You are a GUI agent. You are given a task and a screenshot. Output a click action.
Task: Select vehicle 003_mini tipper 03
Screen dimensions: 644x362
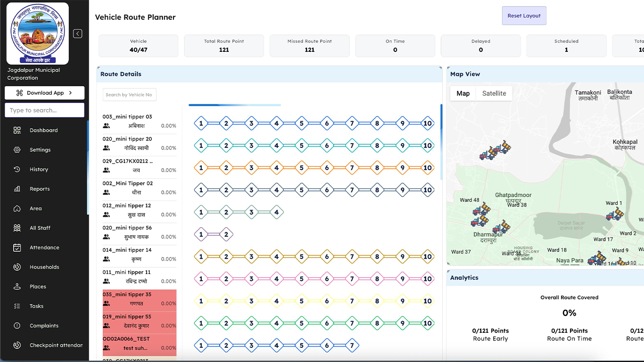(x=140, y=121)
